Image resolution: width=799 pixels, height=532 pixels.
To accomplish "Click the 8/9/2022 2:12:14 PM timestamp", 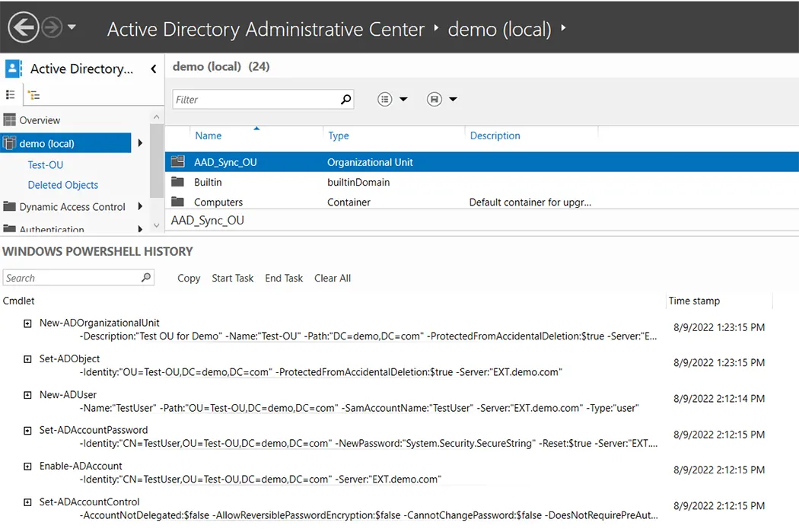I will (x=719, y=399).
